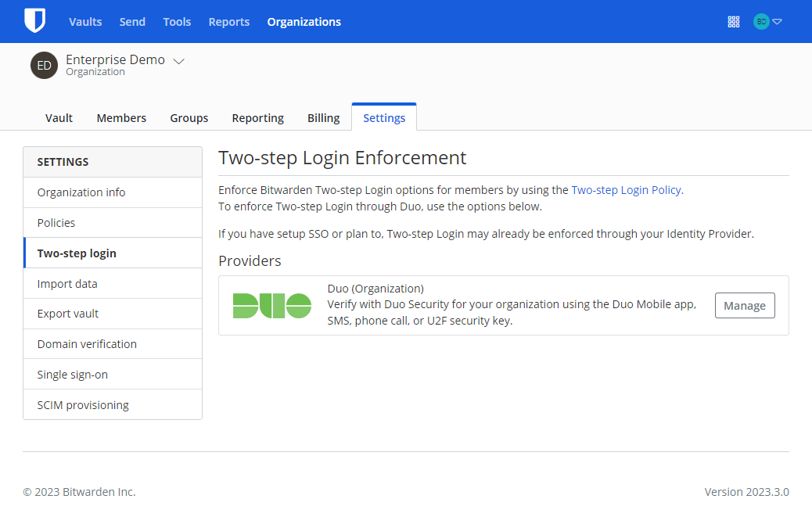812x517 pixels.
Task: Open the Tools menu
Action: tap(177, 21)
